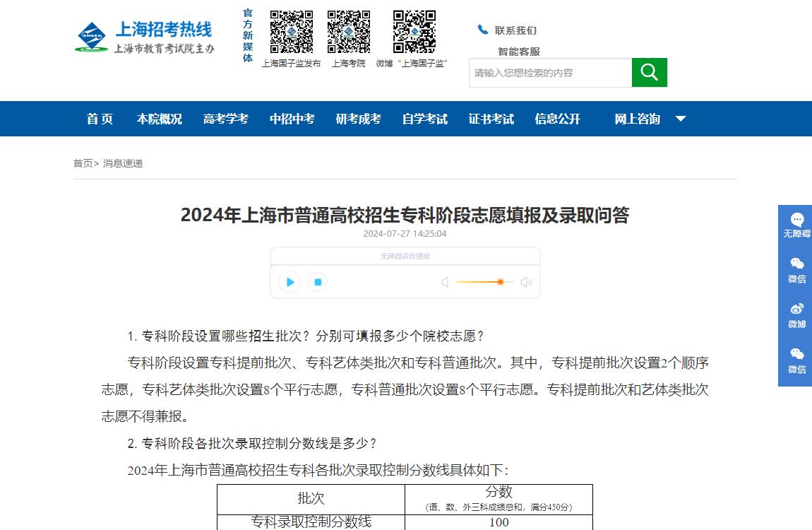Screen dimensions: 812x530
Task: Switch to the 高考学考 navigation tab
Action: [225, 119]
